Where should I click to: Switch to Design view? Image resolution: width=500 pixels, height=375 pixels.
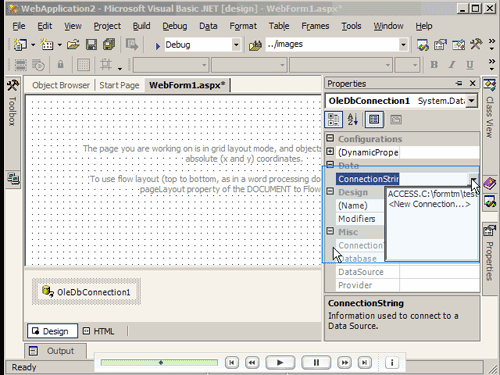(52, 331)
